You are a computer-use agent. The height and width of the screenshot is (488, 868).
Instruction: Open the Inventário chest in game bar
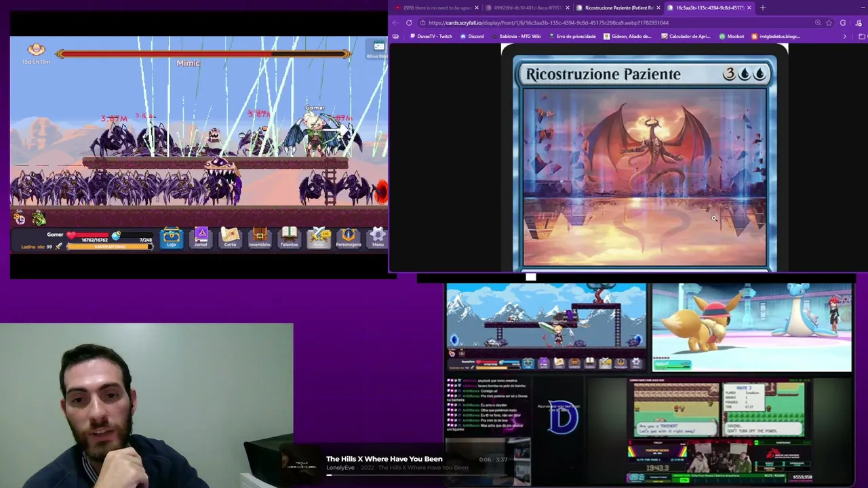coord(260,237)
